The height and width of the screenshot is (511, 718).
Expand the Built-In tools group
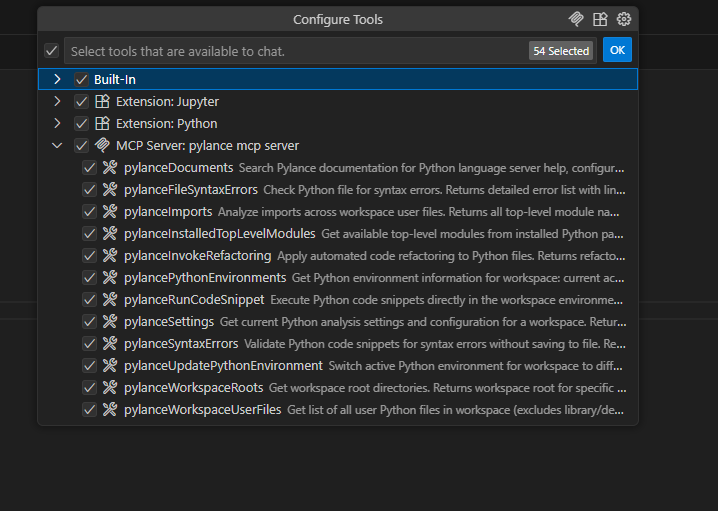(57, 79)
